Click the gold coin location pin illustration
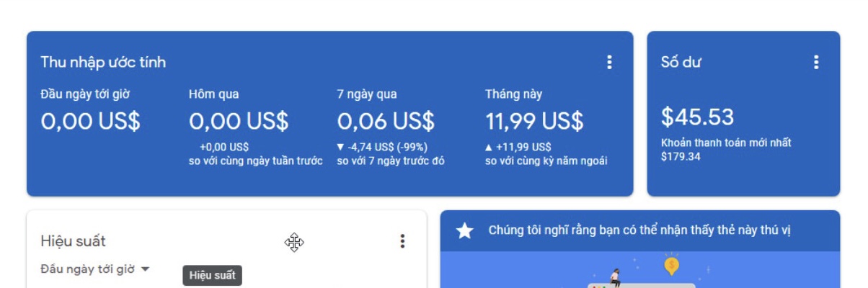Viewport: 868px width, 288px height. (x=671, y=266)
